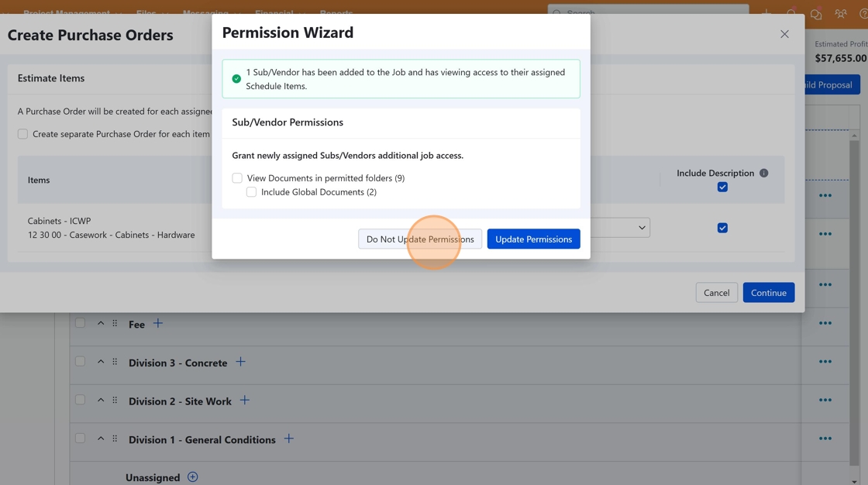Open three-dot menu for Division 1 - General Conditions
Screen dimensions: 868x485
(825, 439)
